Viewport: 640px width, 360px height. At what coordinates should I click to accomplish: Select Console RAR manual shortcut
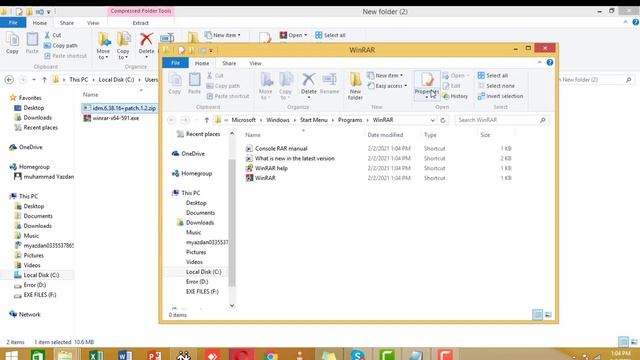281,149
